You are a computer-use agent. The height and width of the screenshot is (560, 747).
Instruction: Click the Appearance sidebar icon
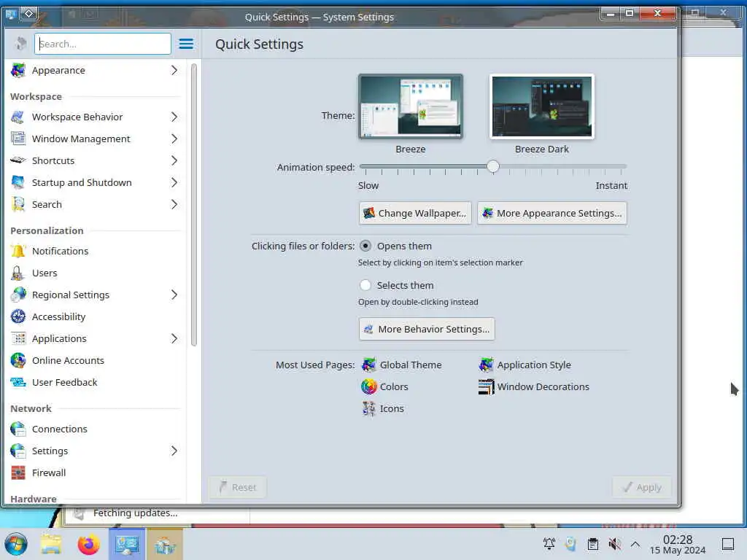click(x=18, y=70)
